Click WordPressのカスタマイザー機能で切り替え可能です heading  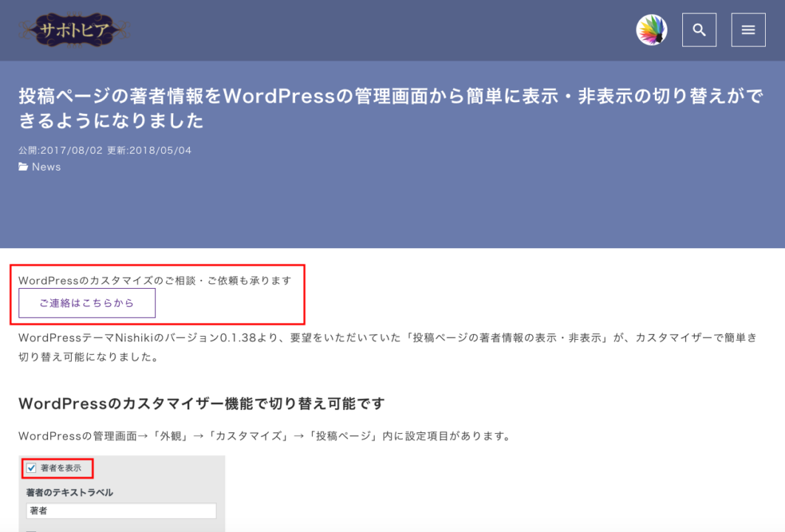pos(201,403)
